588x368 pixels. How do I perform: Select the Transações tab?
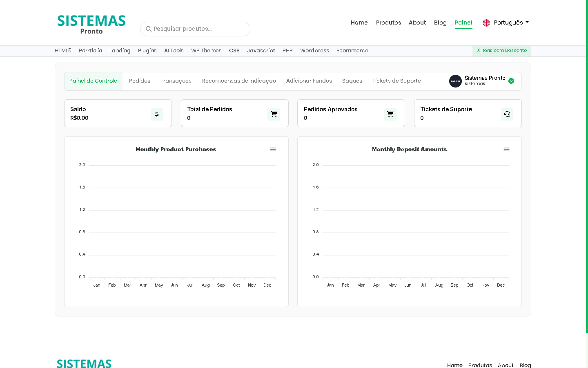pos(176,81)
